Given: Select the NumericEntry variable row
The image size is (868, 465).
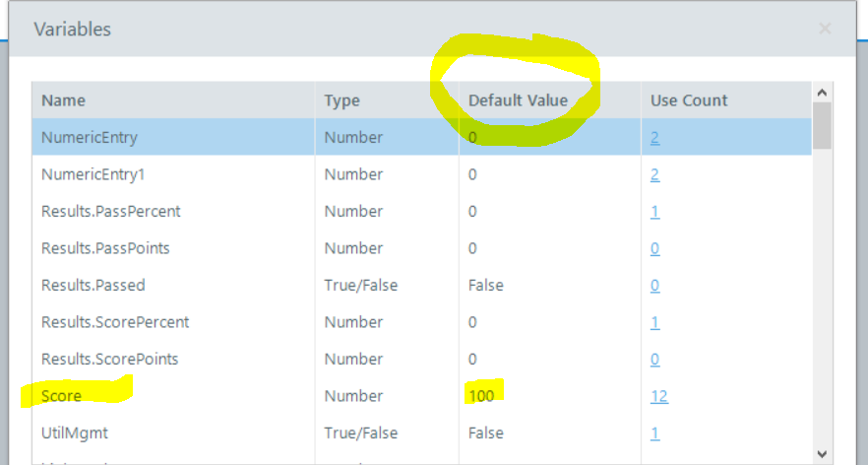Looking at the screenshot, I should coord(90,138).
